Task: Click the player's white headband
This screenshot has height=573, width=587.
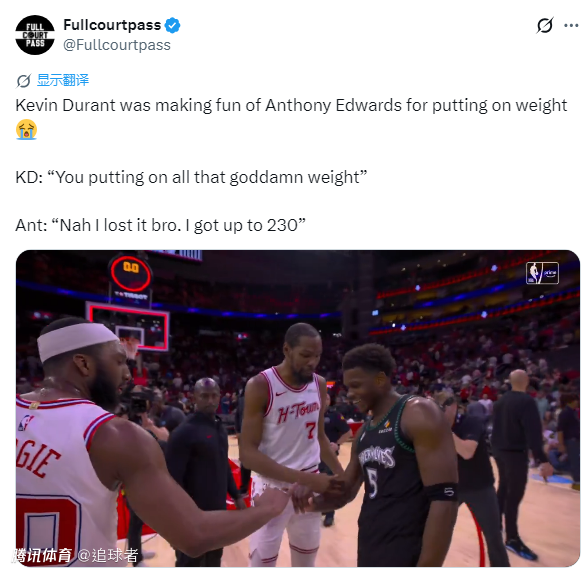Action: (x=76, y=341)
